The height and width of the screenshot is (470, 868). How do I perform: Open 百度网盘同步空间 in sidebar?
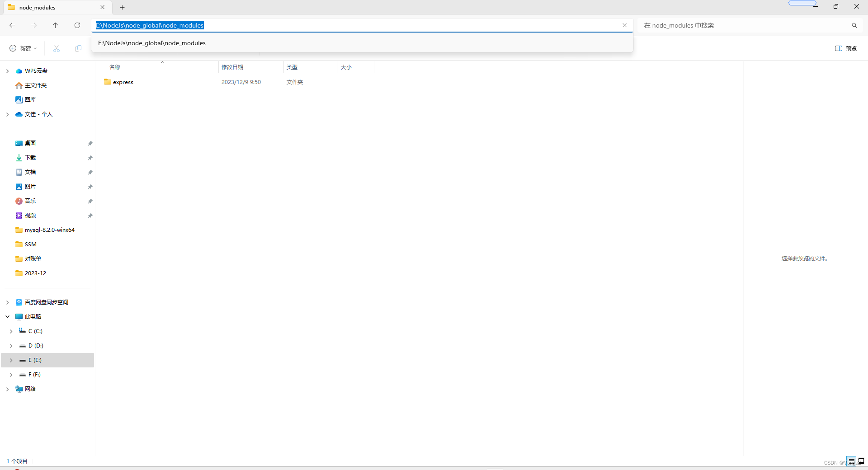coord(47,302)
